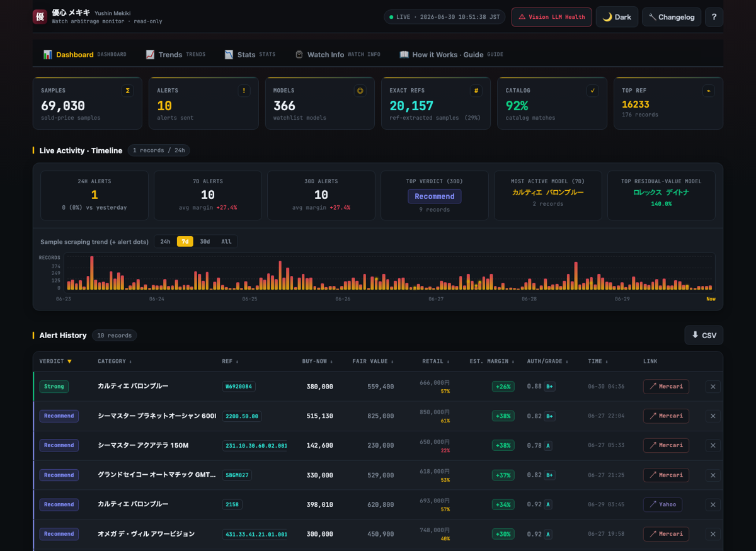Click the 06-30 04:36 time cell

click(606, 387)
